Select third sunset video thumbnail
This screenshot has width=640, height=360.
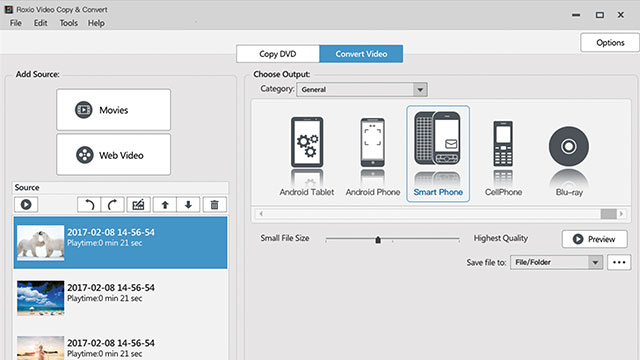pyautogui.click(x=40, y=348)
